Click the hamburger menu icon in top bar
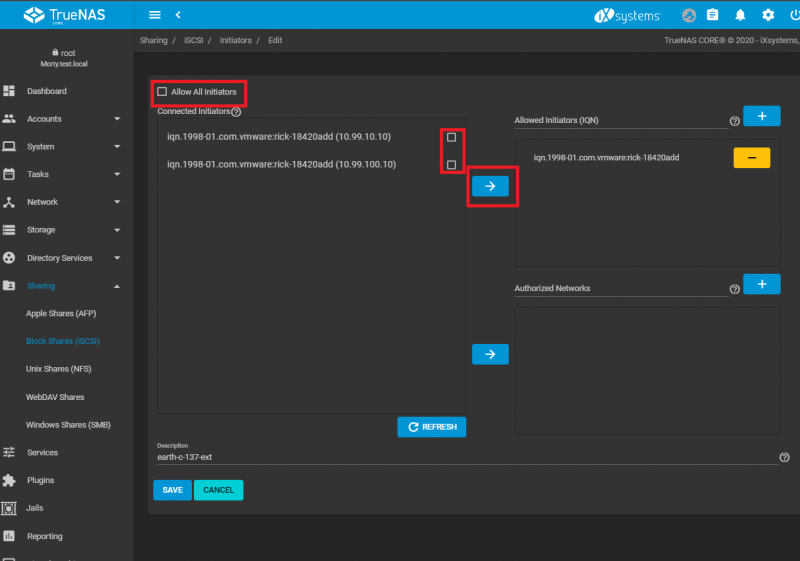 (154, 15)
